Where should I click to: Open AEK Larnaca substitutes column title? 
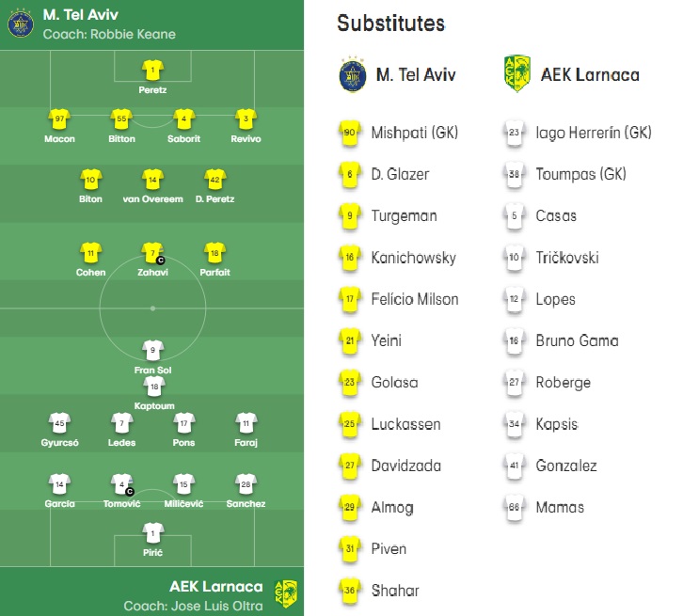click(x=590, y=75)
